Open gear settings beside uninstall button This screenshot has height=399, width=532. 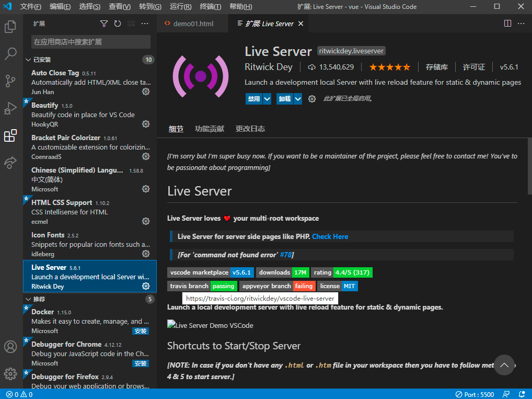(312, 99)
